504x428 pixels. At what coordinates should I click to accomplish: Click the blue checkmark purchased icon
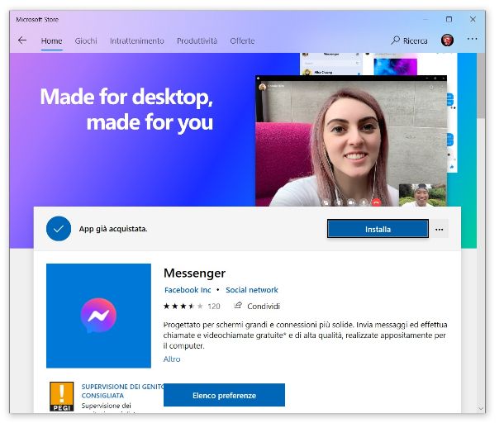(59, 229)
